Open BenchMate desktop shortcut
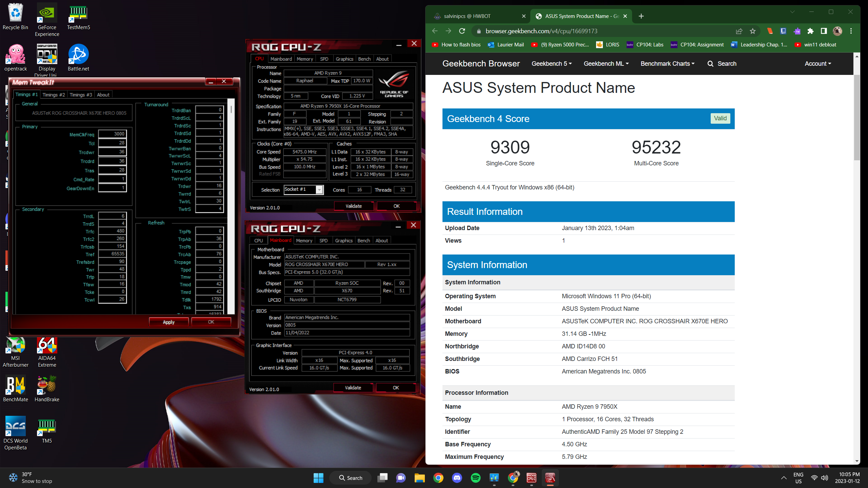The height and width of the screenshot is (488, 868). tap(15, 389)
